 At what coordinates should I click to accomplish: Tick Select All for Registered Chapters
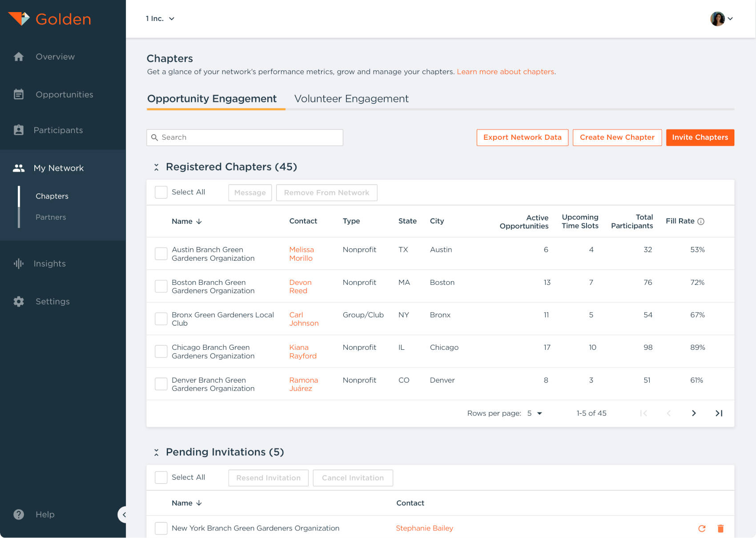161,192
